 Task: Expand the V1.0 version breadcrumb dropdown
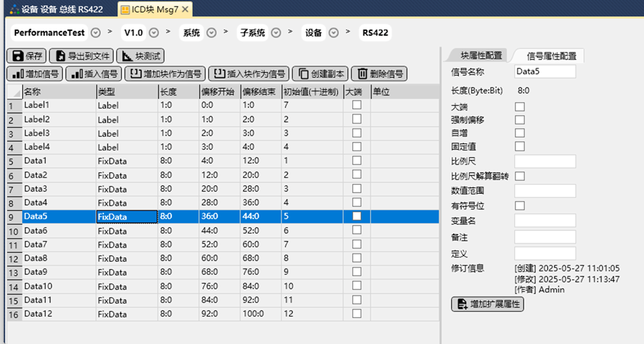154,33
